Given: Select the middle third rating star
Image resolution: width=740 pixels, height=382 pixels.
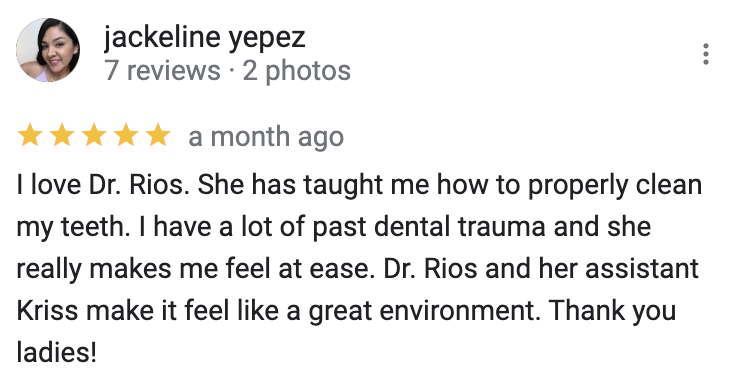Looking at the screenshot, I should tap(94, 135).
